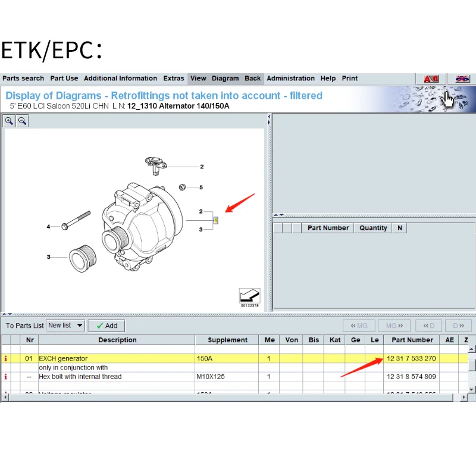476x476 pixels.
Task: Open the Print menu
Action: [350, 79]
